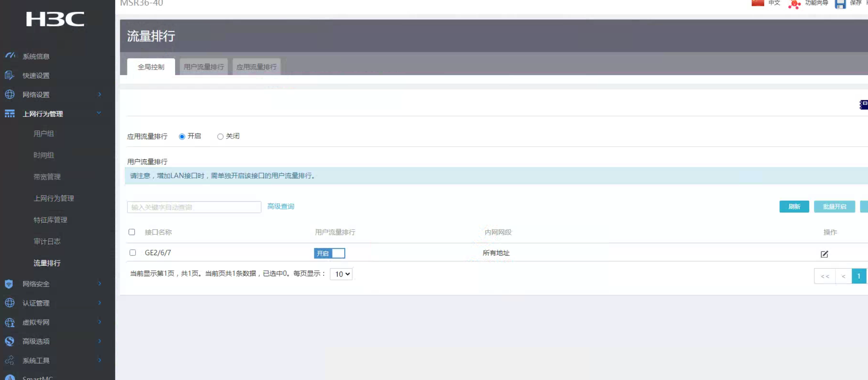Expand the 网络设置 menu chevron
868x380 pixels.
click(100, 94)
